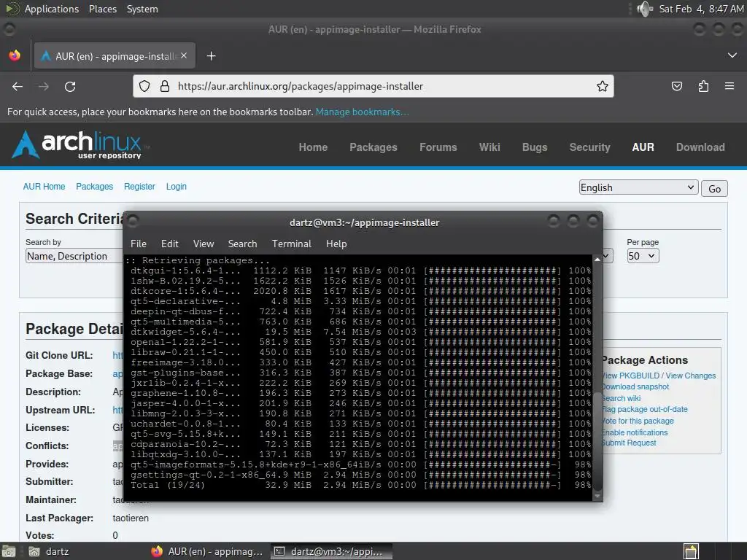This screenshot has height=560, width=747.
Task: Click the Firefox View icon
Action: 15,55
